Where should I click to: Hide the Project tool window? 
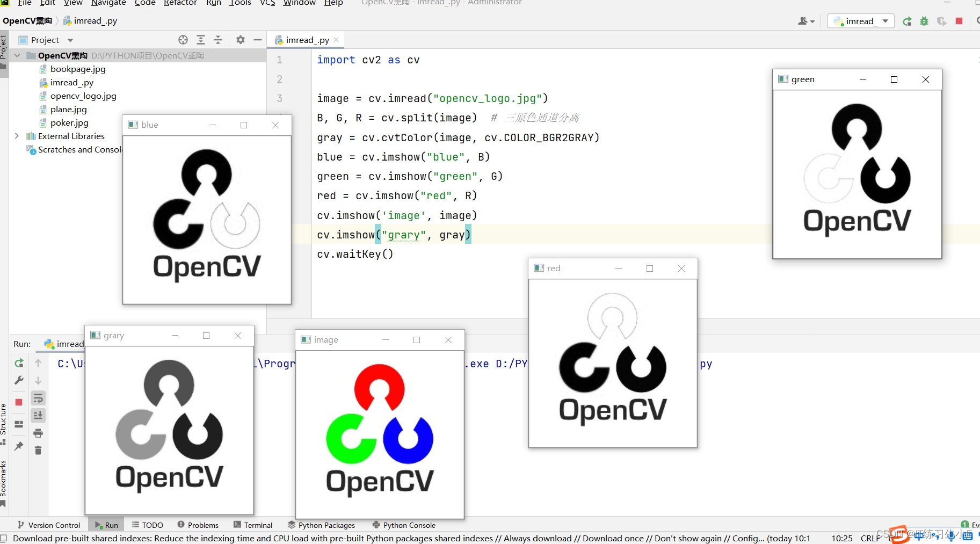[x=258, y=40]
